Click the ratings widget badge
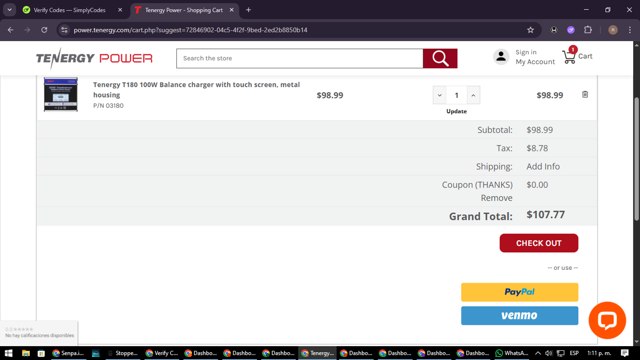Screen dimensions: 640x360 click(39, 332)
